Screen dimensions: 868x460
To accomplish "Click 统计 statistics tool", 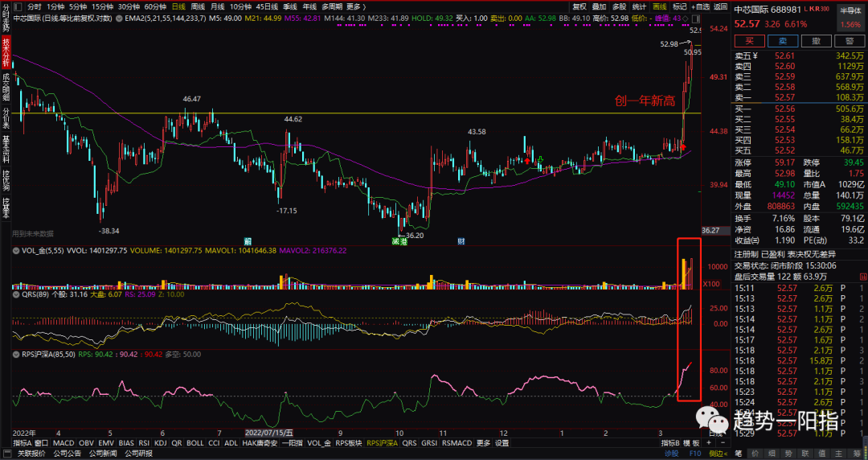I will coord(639,6).
